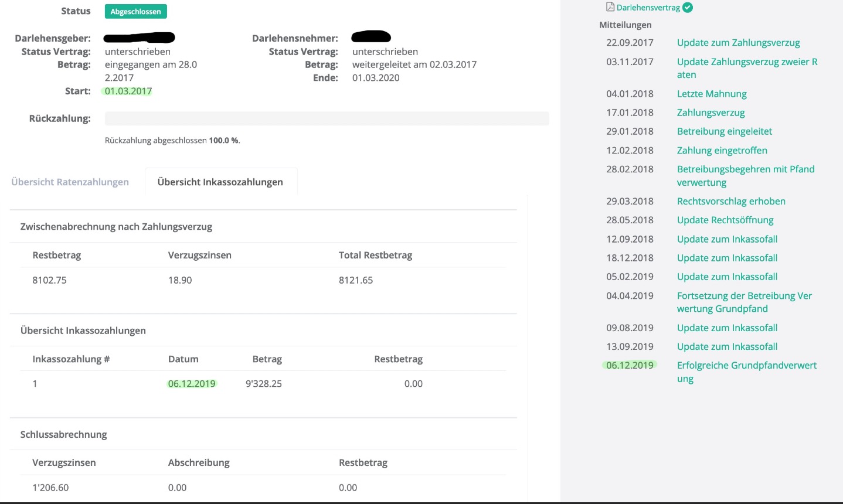Open Update zum Inkassofall from 18.12.2018
Viewport: 843px width, 504px height.
click(x=727, y=258)
